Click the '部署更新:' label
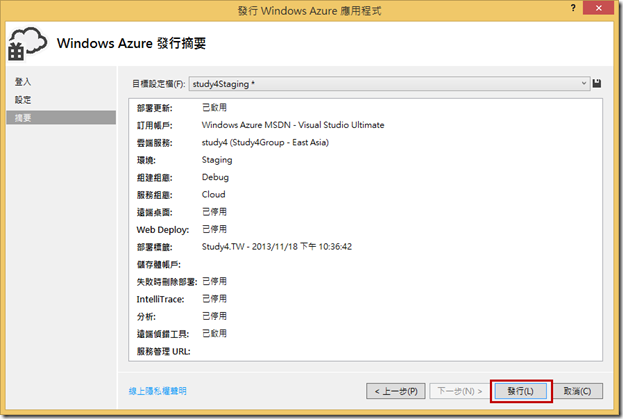The width and height of the screenshot is (623, 419). click(155, 108)
